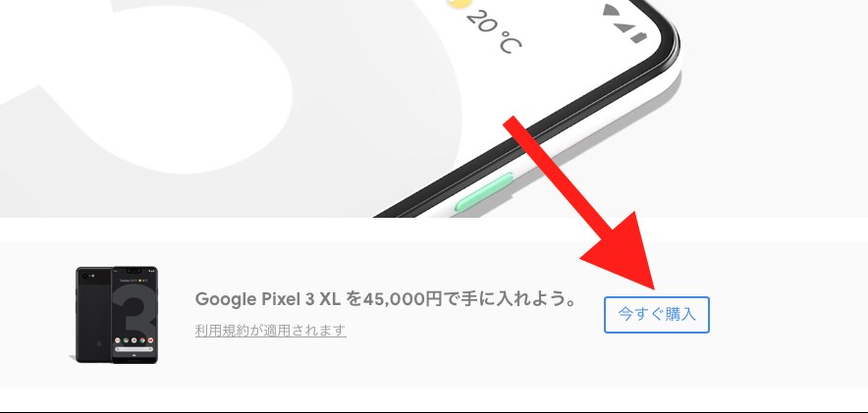The width and height of the screenshot is (868, 413).
Task: Click the tip of the red arrow
Action: pos(654,289)
